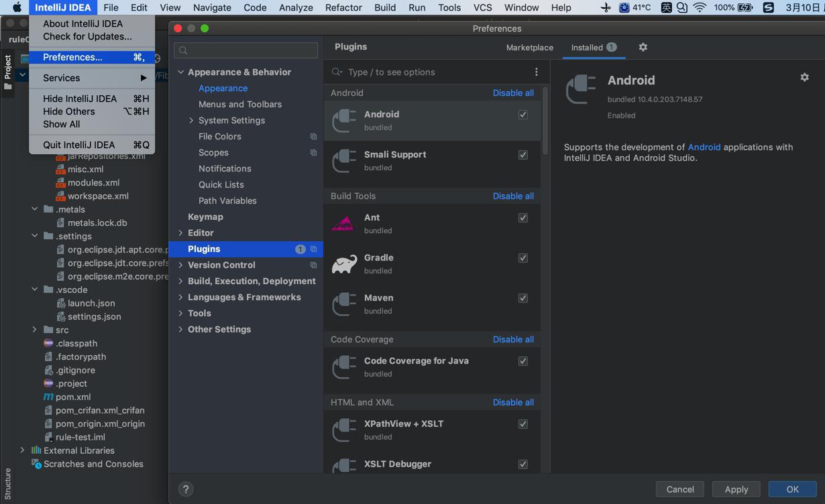Collapse the Appearance & Behavior section
This screenshot has width=825, height=504.
[x=180, y=72]
